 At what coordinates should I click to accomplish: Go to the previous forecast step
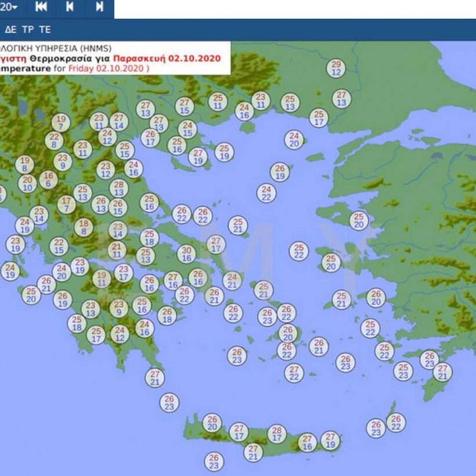click(70, 7)
